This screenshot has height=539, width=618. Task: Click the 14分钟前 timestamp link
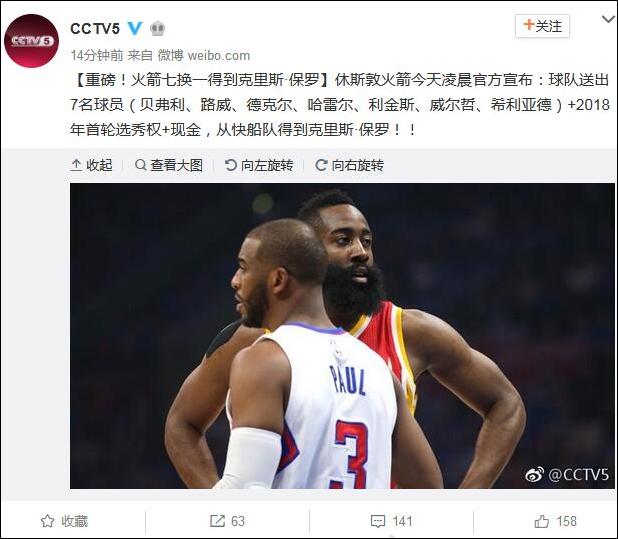97,55
